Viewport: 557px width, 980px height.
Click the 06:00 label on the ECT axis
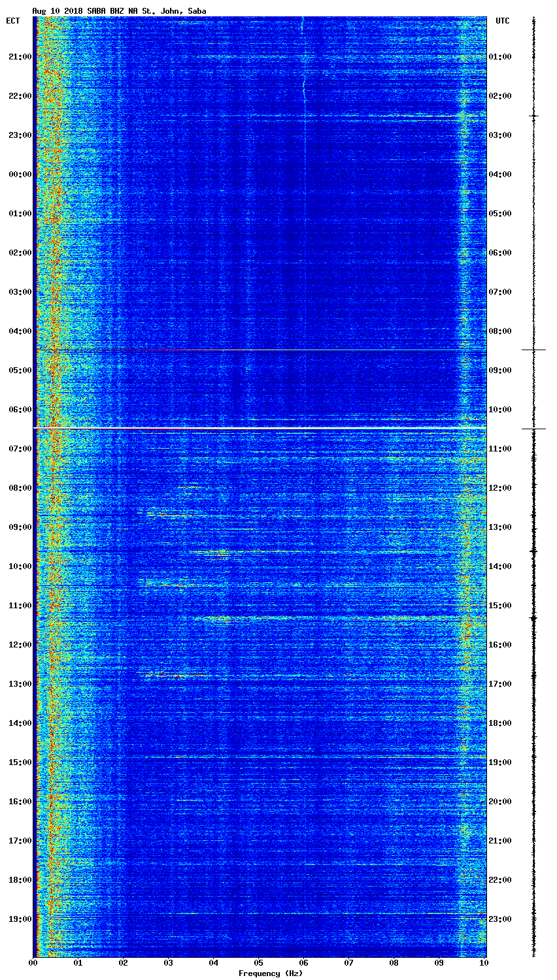coord(20,410)
